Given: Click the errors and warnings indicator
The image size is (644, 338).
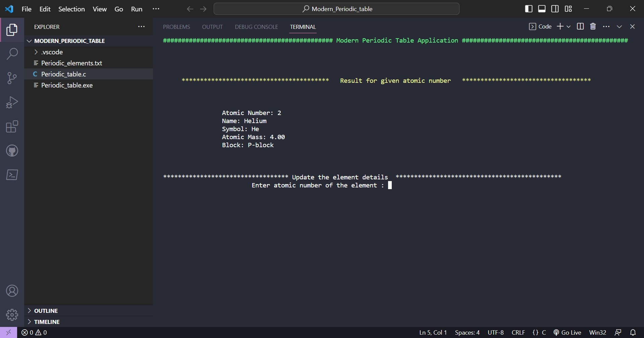Looking at the screenshot, I should pyautogui.click(x=34, y=332).
